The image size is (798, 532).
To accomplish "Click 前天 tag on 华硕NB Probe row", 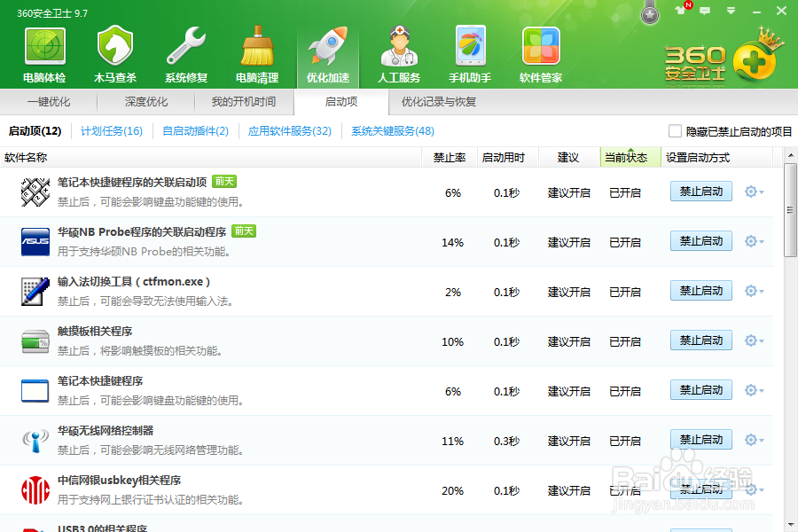I will tap(244, 231).
